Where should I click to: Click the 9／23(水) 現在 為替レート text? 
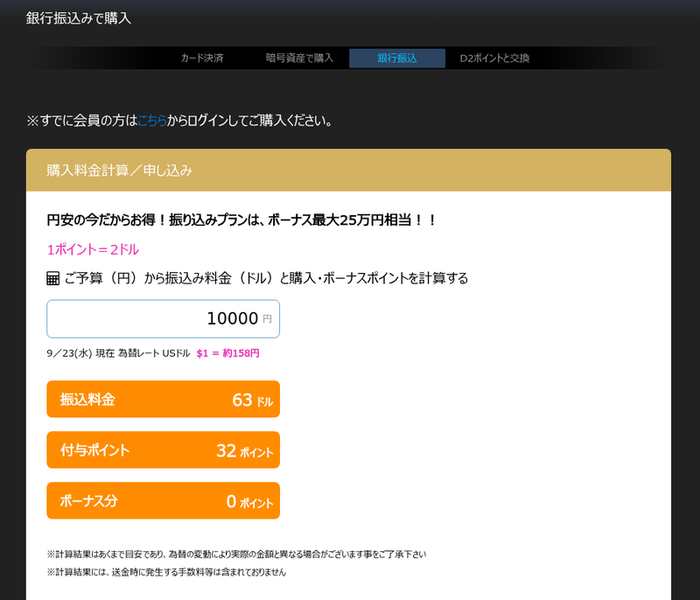pyautogui.click(x=118, y=353)
